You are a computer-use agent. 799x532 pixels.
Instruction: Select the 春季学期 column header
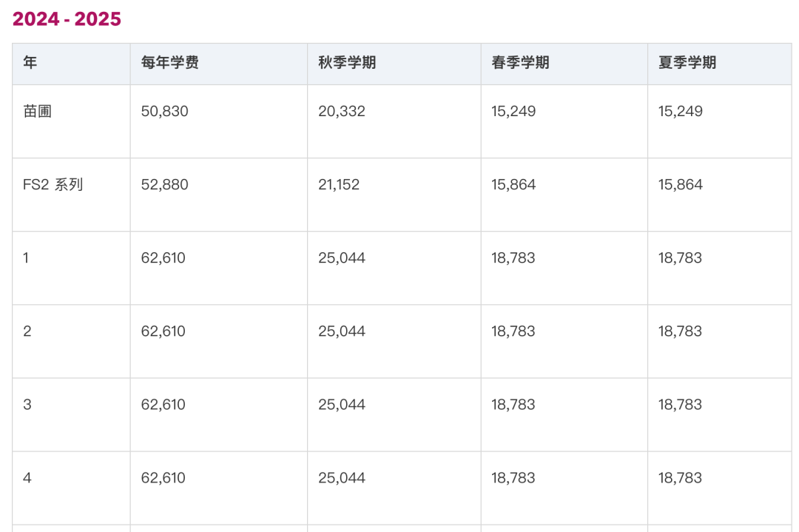(x=520, y=63)
